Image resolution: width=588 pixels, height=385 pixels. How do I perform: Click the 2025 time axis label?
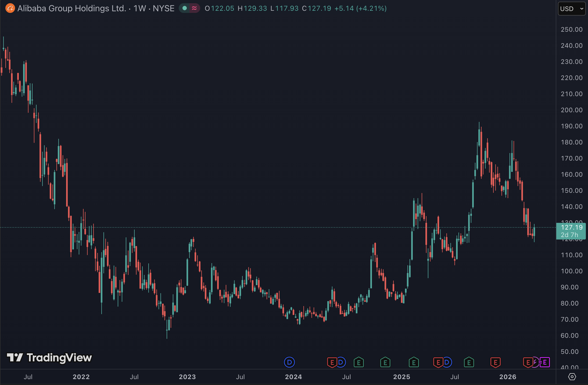pyautogui.click(x=402, y=377)
